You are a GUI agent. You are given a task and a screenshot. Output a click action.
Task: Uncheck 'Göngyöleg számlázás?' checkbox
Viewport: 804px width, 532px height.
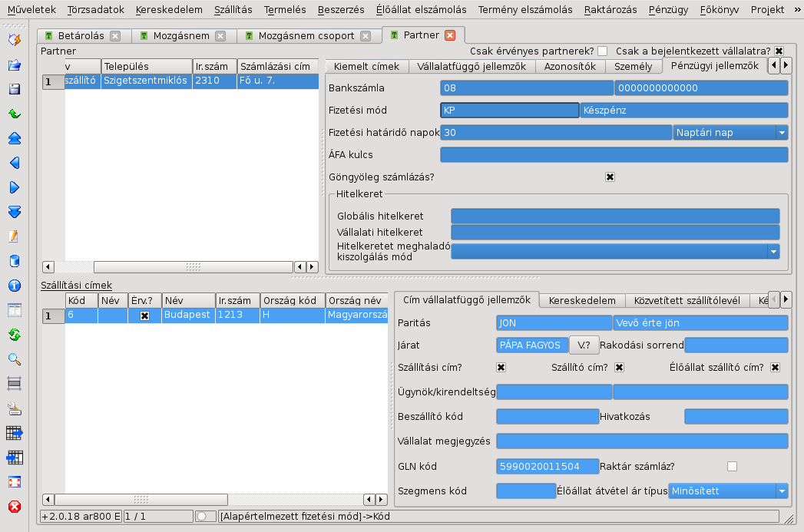[x=610, y=177]
